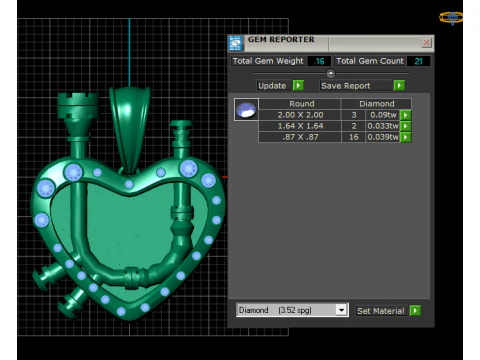Click the gold ring logo in the corner
The height and width of the screenshot is (360, 480).
coord(451,18)
